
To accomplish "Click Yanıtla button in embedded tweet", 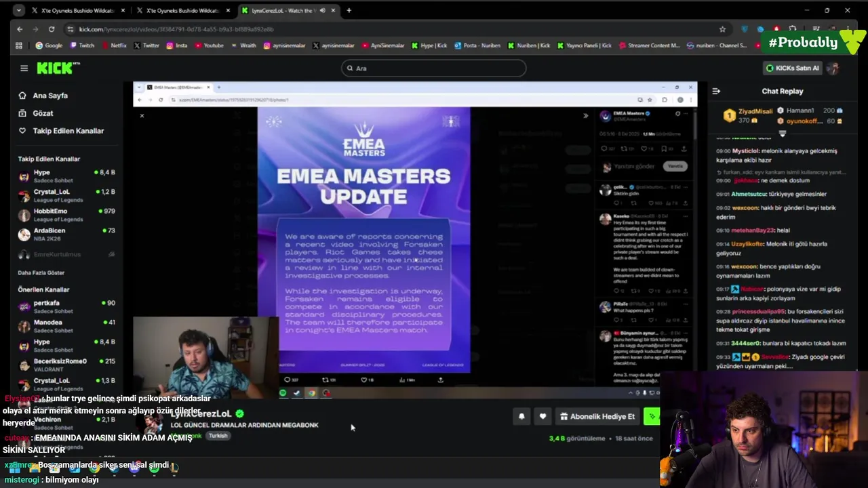I will pyautogui.click(x=675, y=166).
